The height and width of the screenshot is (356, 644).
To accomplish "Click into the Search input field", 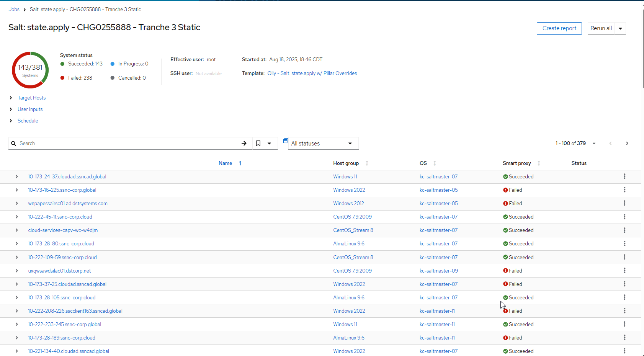I will [x=126, y=143].
